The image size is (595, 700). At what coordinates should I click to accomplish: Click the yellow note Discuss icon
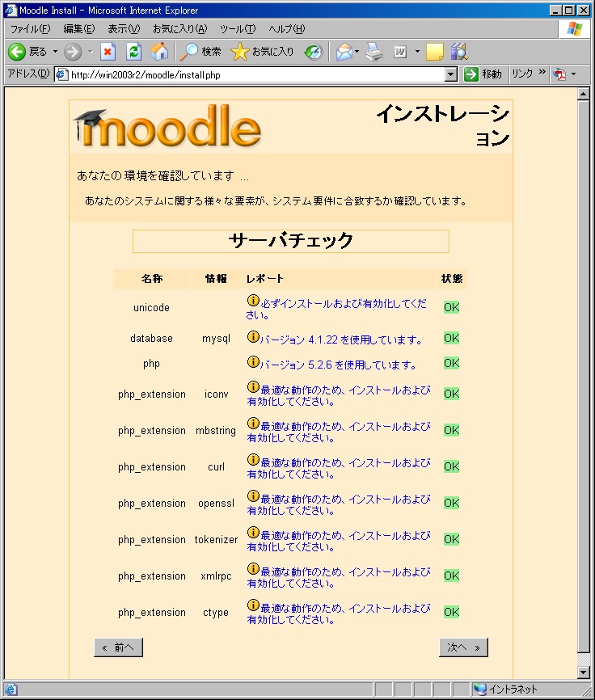[435, 52]
